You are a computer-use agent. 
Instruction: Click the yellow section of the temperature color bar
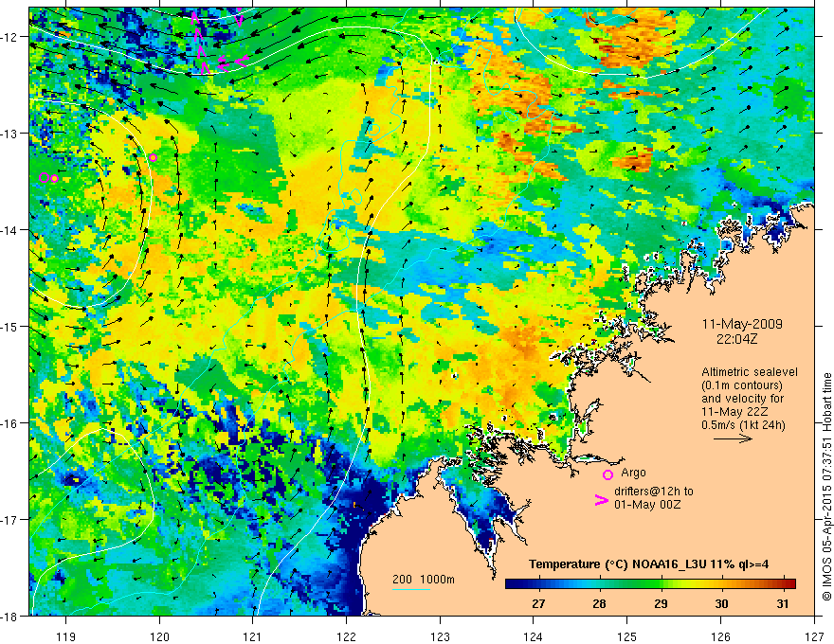(692, 584)
